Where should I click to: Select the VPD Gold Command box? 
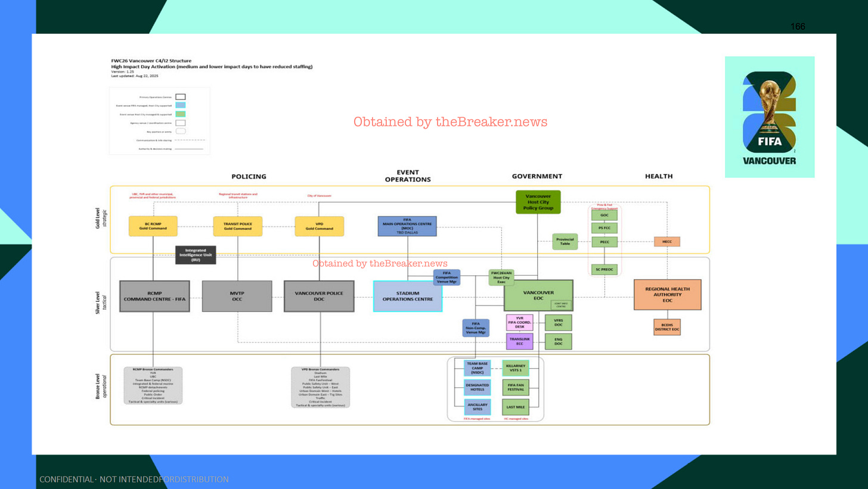point(320,226)
